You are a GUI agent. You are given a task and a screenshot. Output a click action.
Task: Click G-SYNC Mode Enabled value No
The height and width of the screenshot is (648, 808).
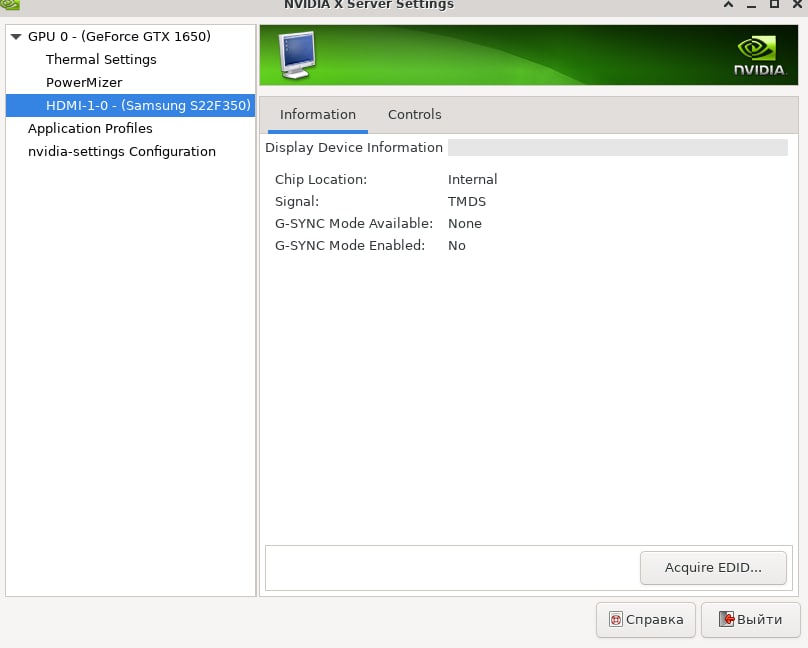[457, 246]
